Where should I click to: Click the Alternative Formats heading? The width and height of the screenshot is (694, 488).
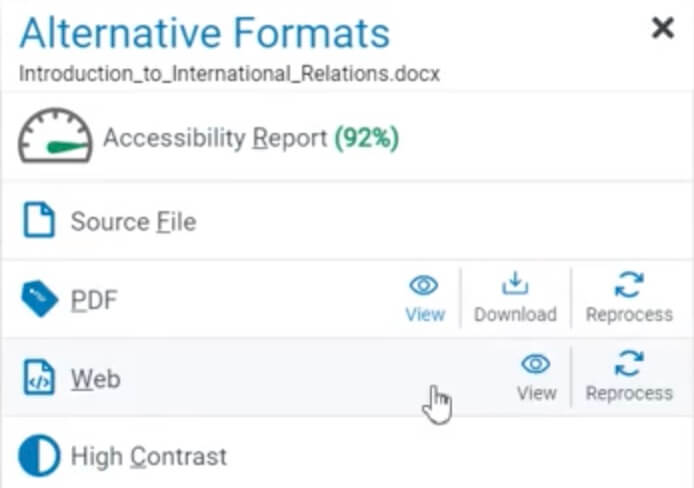click(204, 33)
